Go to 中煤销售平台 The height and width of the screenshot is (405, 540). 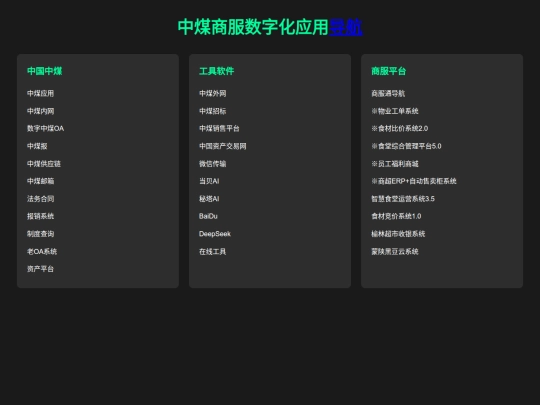219,128
